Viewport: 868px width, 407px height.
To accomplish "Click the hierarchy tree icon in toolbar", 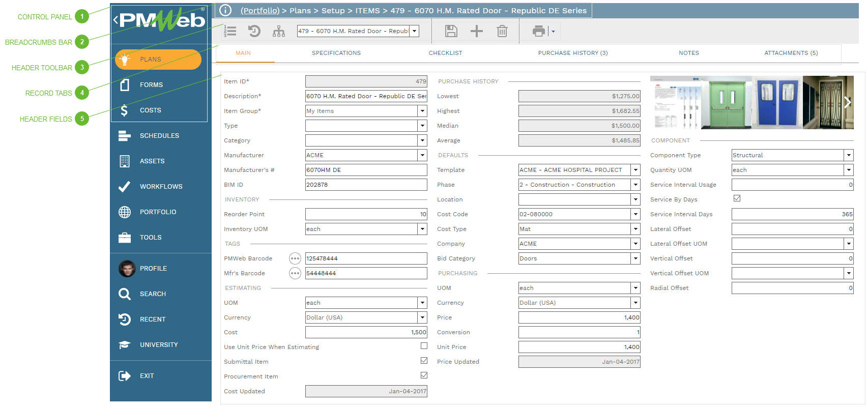I will click(x=279, y=32).
